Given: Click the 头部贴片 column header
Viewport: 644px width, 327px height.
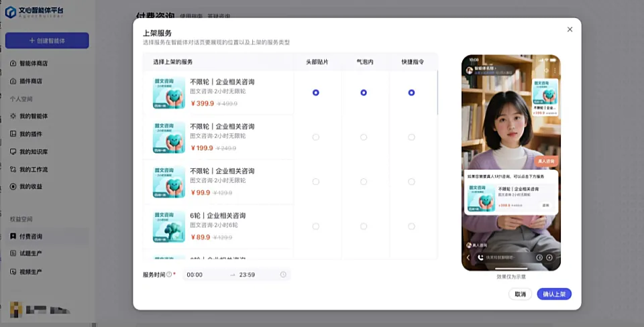Looking at the screenshot, I should [x=317, y=62].
